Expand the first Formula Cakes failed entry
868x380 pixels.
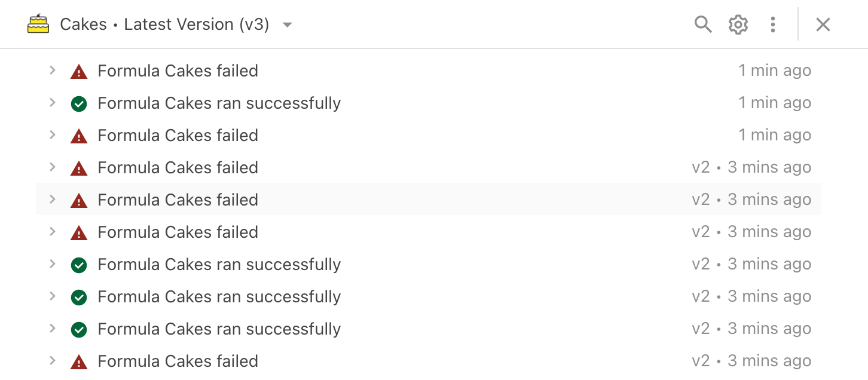(x=53, y=71)
